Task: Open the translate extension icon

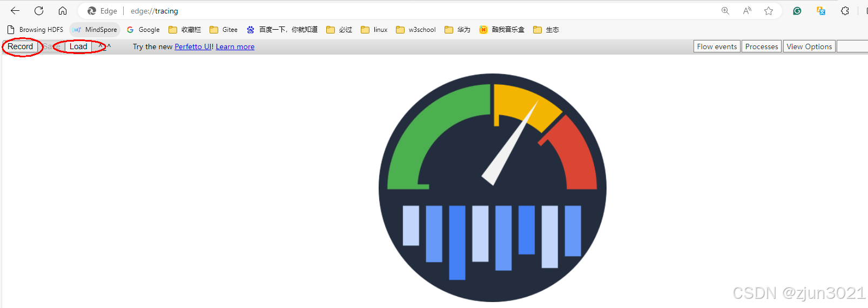Action: [821, 11]
